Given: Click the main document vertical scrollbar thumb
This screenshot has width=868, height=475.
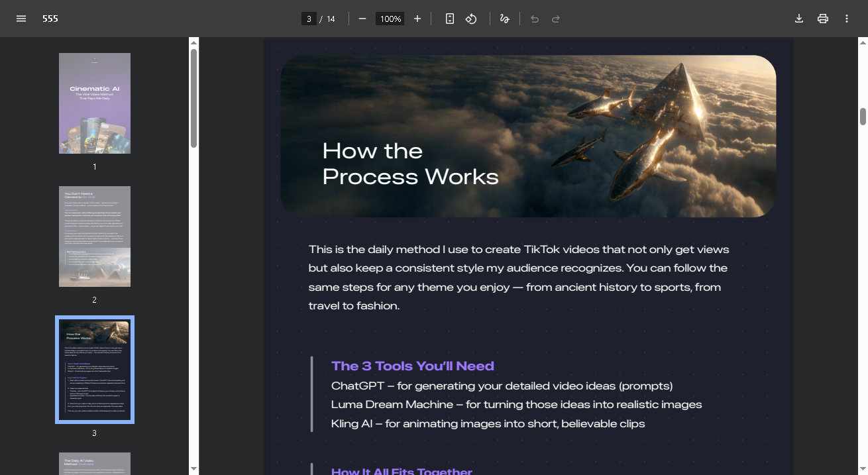Looking at the screenshot, I should [x=863, y=116].
